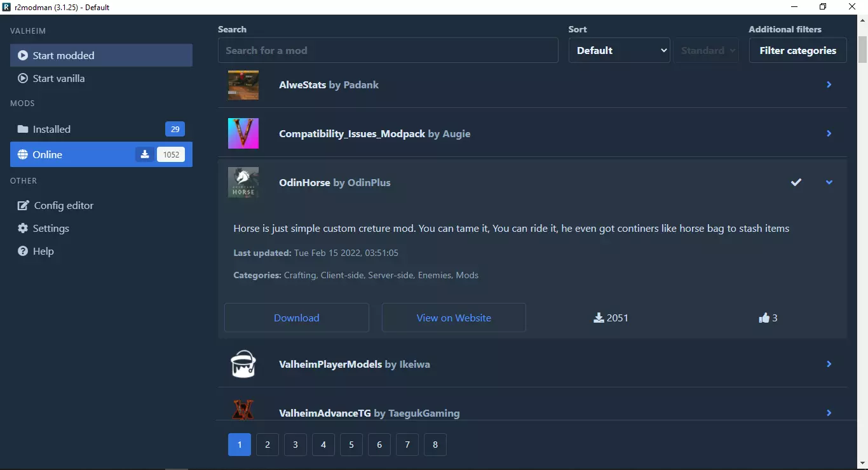Click the installed checkmark on OdinHorse
This screenshot has width=868, height=470.
(x=796, y=182)
